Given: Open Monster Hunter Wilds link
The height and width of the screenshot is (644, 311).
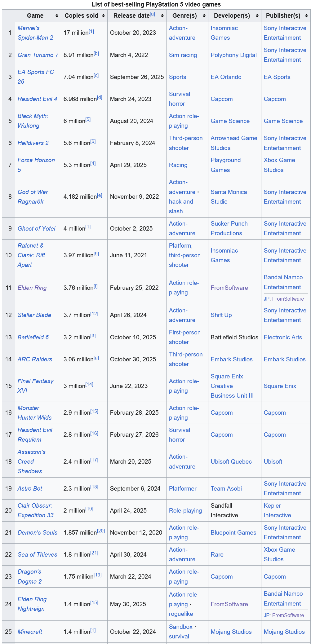Looking at the screenshot, I should (34, 413).
